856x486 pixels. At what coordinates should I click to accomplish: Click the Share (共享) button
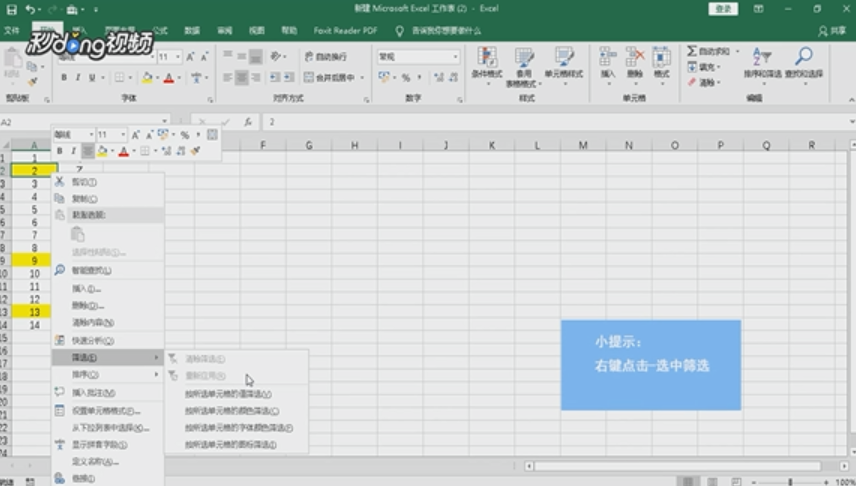tap(832, 31)
